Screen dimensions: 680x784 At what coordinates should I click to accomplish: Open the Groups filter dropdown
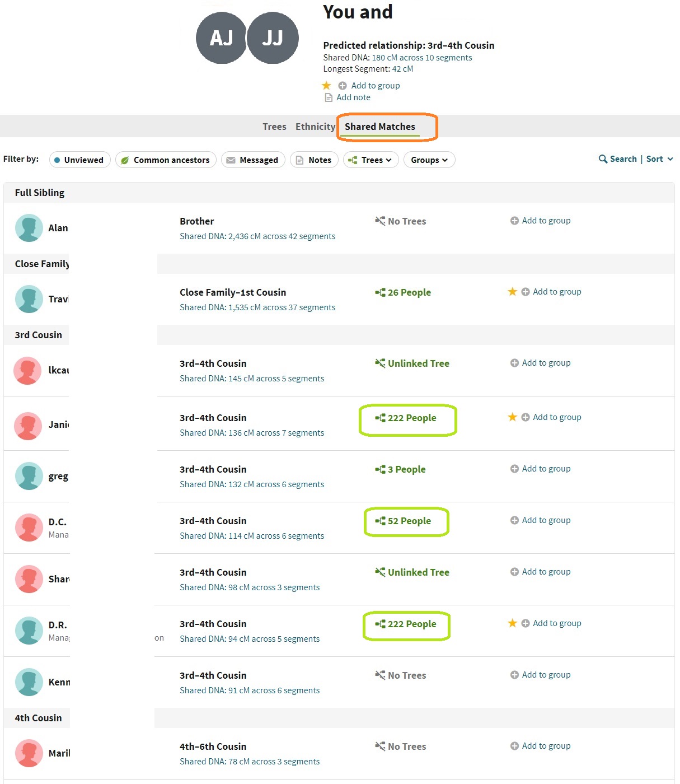pyautogui.click(x=429, y=160)
